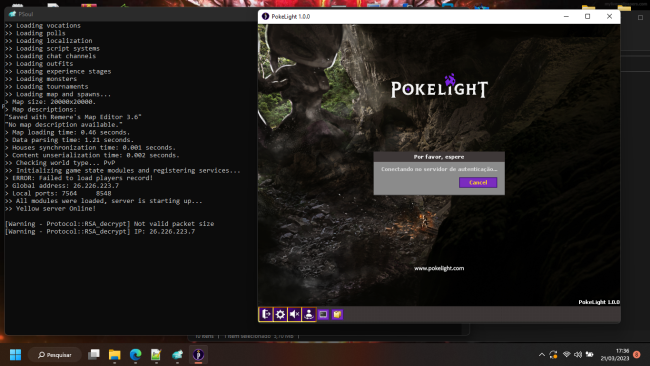Click the Pesquisar search box on taskbar
Viewport: 650px width, 366px height.
click(x=55, y=355)
